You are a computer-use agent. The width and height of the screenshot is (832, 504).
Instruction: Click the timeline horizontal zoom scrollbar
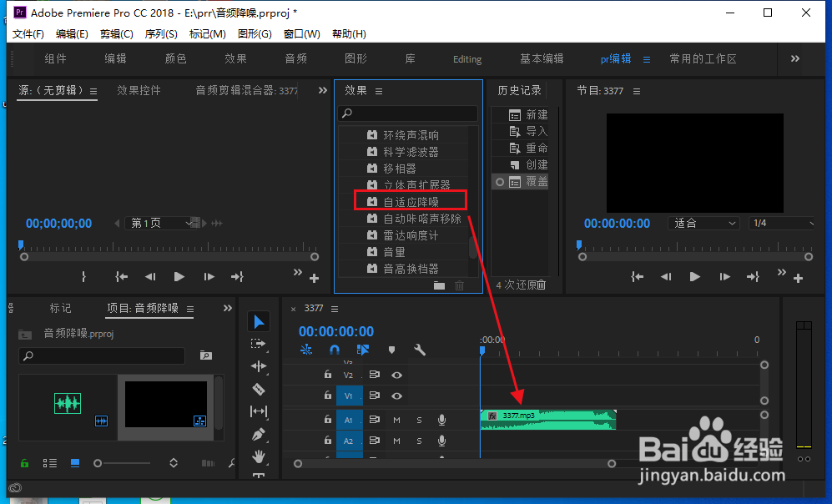tap(455, 464)
